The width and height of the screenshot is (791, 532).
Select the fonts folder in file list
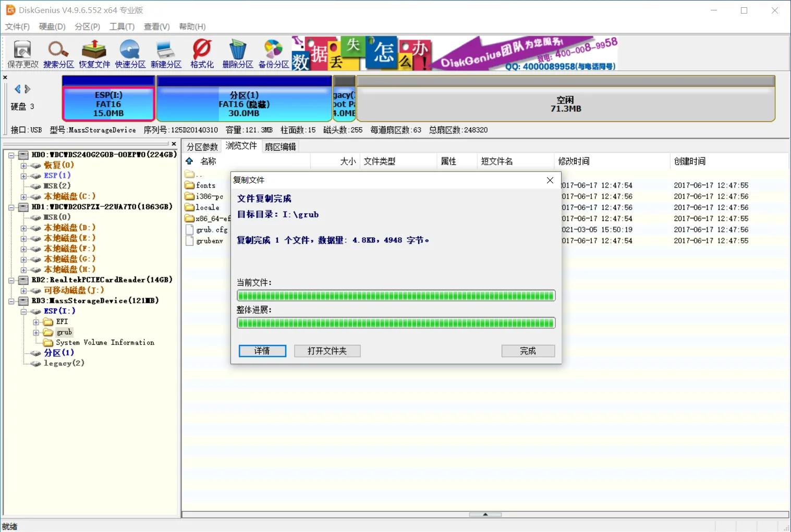206,185
